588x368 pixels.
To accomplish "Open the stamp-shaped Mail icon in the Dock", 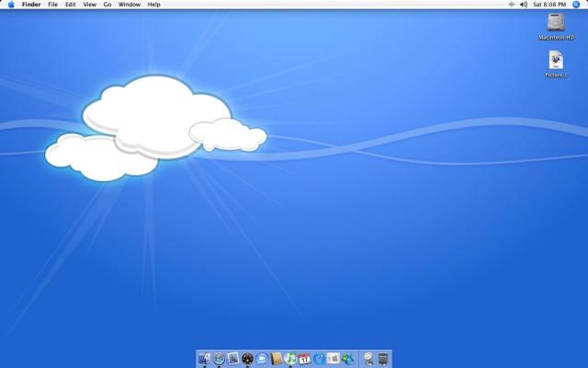I will click(233, 359).
